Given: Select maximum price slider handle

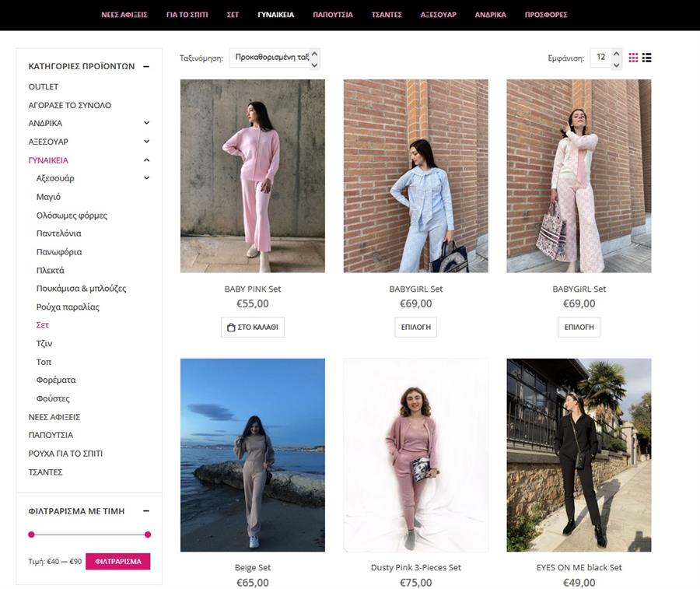Looking at the screenshot, I should click(148, 535).
